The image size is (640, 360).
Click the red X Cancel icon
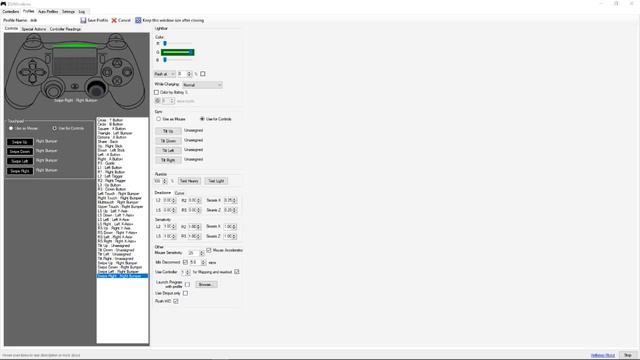coord(114,20)
